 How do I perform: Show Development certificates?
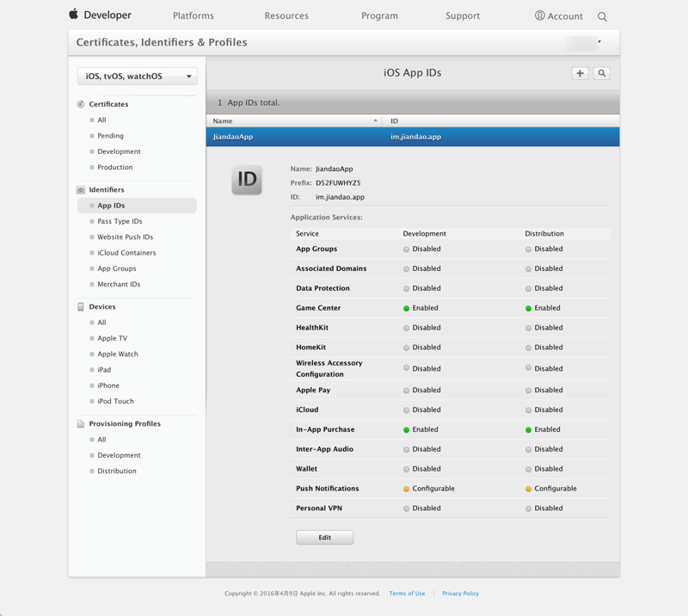(x=119, y=151)
